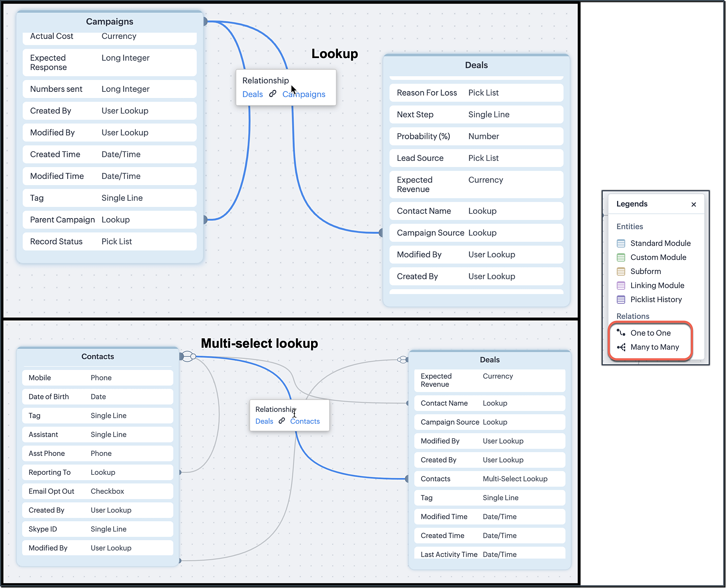Click the Deals link in Lookup relationship
Screen dimensions: 726x588
[x=252, y=94]
